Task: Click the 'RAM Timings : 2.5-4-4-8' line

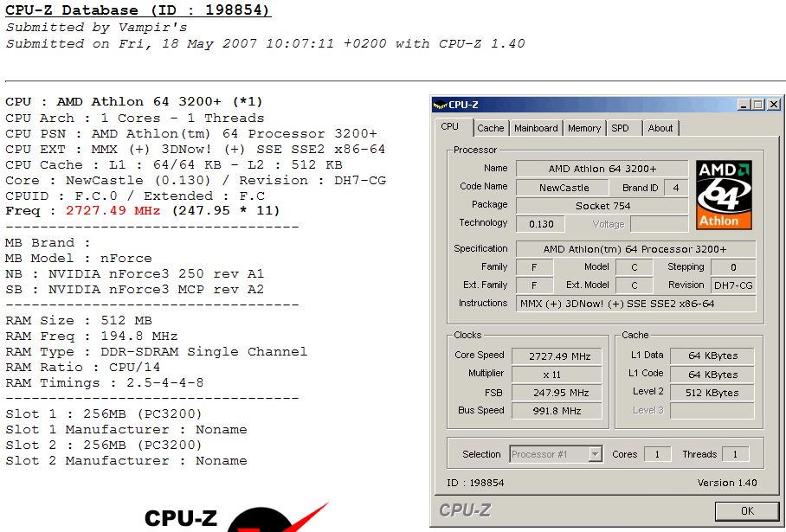Action: click(104, 383)
